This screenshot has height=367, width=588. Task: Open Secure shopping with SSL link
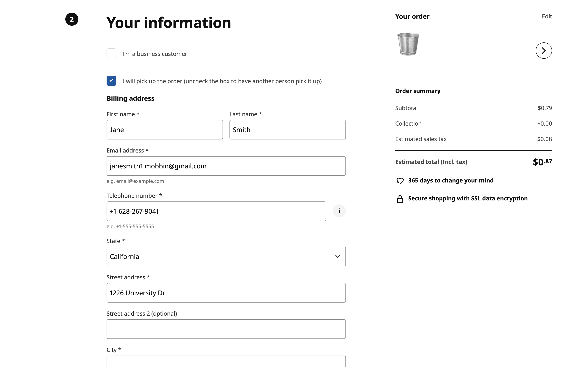point(468,198)
